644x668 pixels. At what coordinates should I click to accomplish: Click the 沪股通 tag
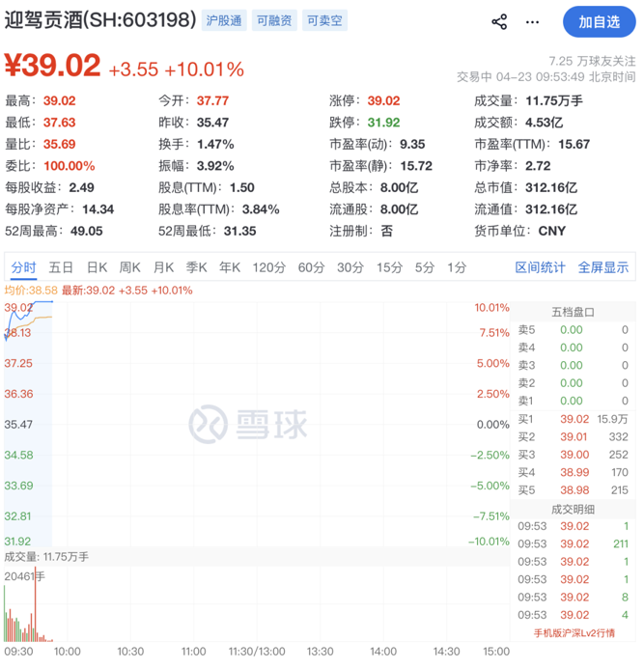225,20
